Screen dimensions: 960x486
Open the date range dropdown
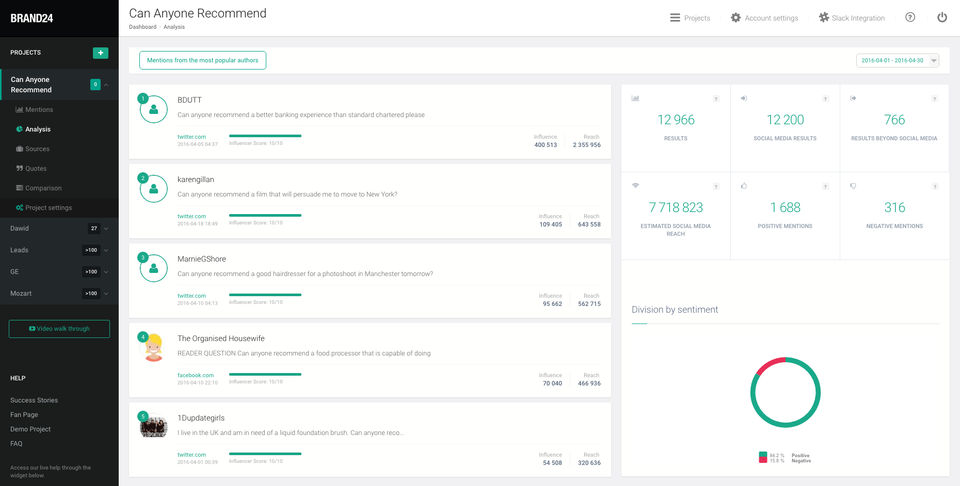[x=897, y=60]
